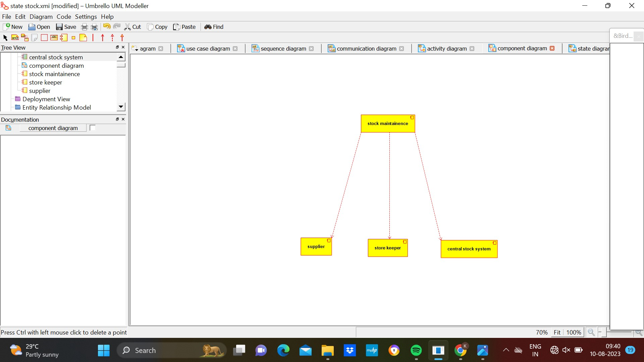Float the Tree View panel
This screenshot has height=362, width=644.
tap(117, 47)
